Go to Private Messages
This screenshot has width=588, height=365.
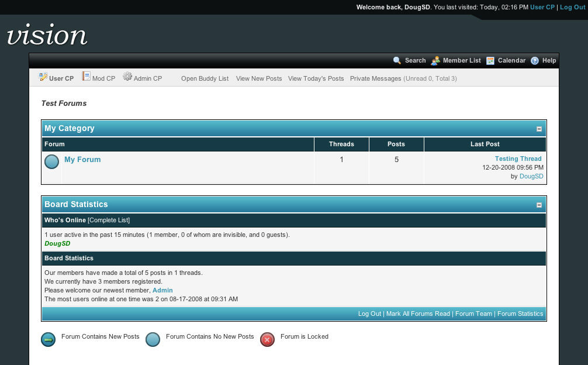pos(375,78)
